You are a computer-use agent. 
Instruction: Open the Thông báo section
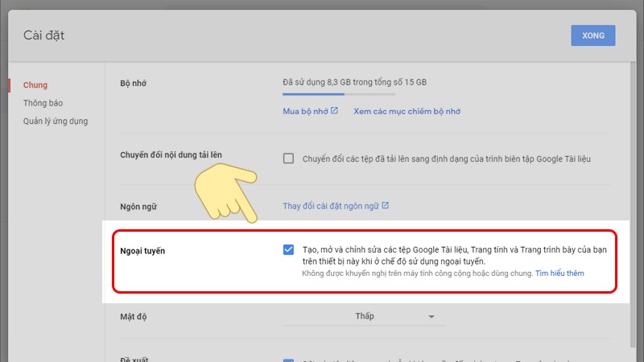[x=43, y=103]
